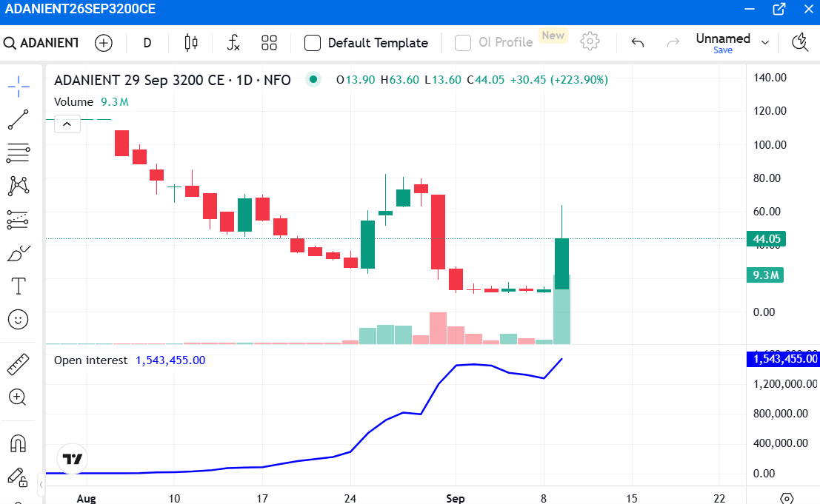Open the forecasting and measurement tools
Viewport: 820px width, 504px height.
pos(19,220)
